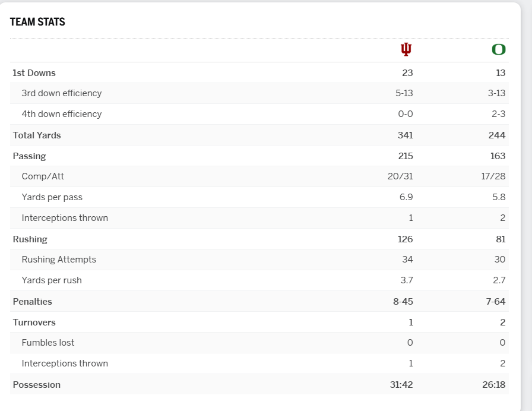Image resolution: width=532 pixels, height=411 pixels.
Task: Click the 3rd down efficiency label
Action: [x=61, y=93]
